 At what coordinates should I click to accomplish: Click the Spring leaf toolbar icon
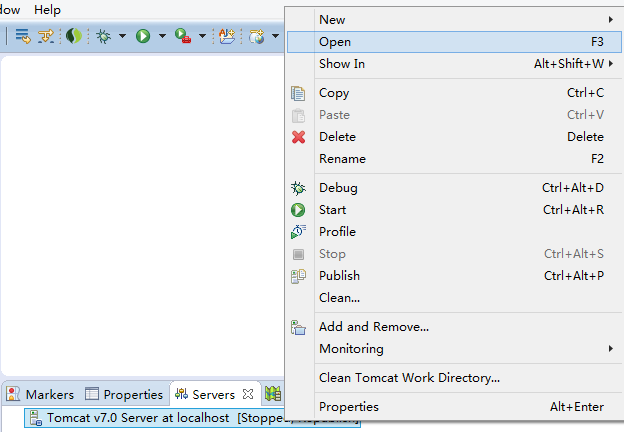tap(74, 36)
